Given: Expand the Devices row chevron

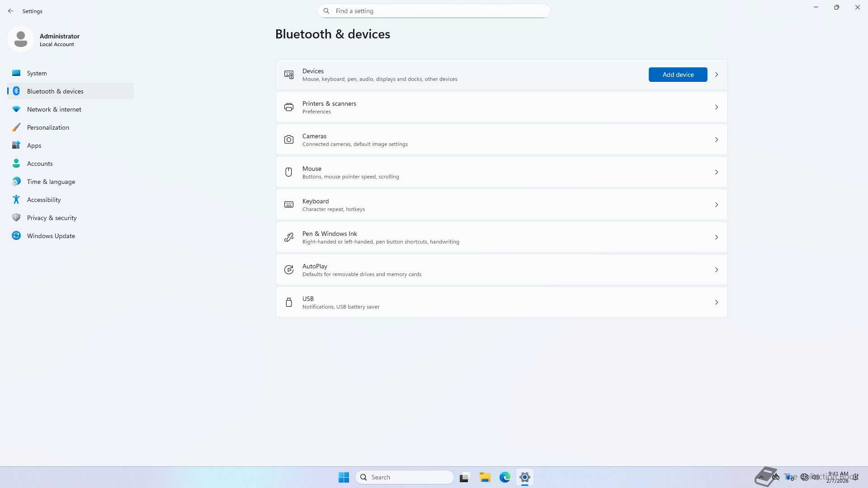Looking at the screenshot, I should 717,75.
